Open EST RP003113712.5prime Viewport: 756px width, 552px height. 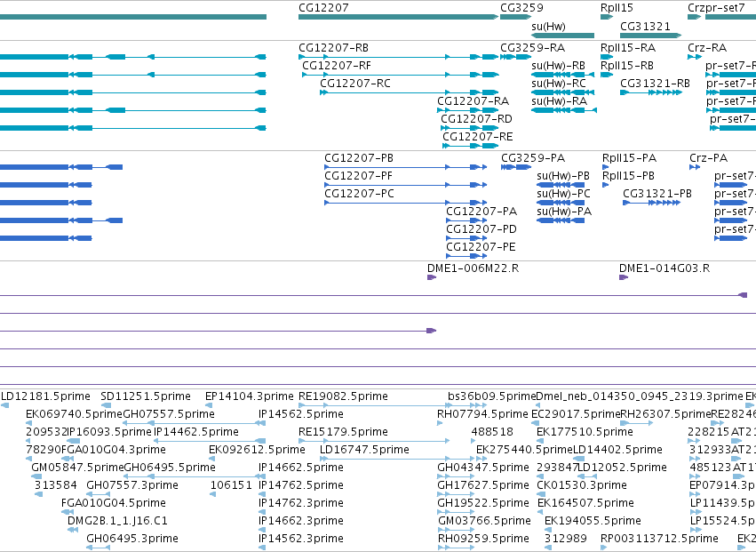(x=659, y=539)
